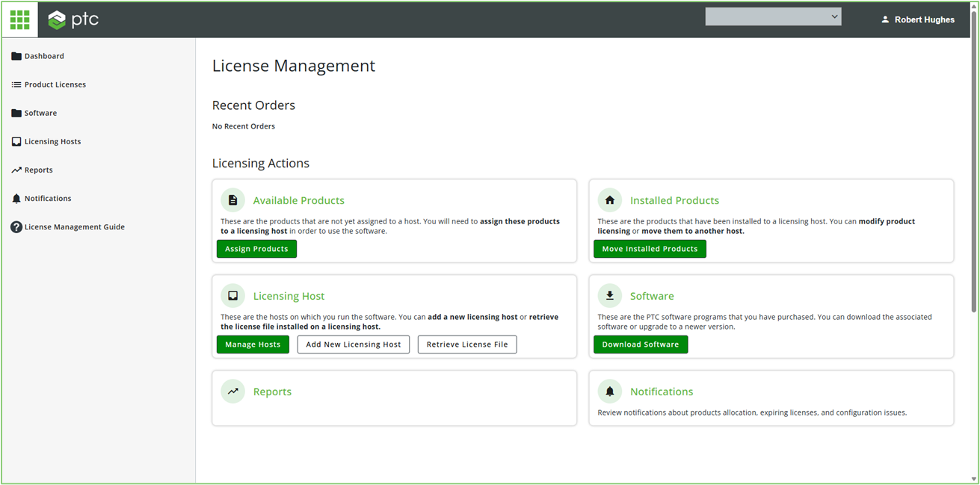Click the Retrieve License File button

(x=467, y=345)
